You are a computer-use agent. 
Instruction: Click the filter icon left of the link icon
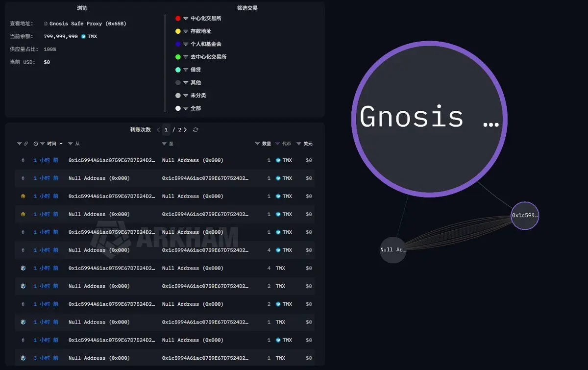20,144
